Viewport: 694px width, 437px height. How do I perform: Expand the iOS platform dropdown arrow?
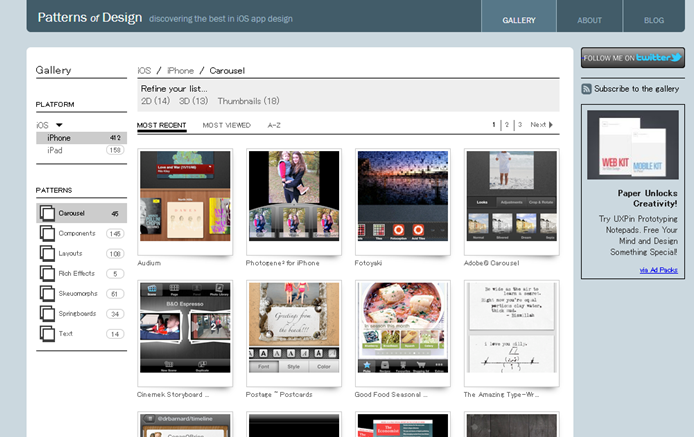(x=59, y=125)
